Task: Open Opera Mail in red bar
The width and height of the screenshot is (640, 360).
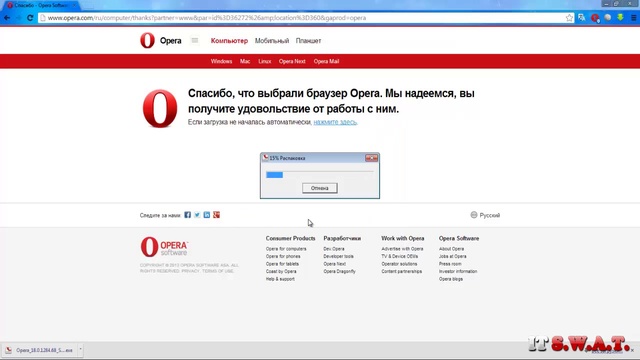Action: pos(326,61)
